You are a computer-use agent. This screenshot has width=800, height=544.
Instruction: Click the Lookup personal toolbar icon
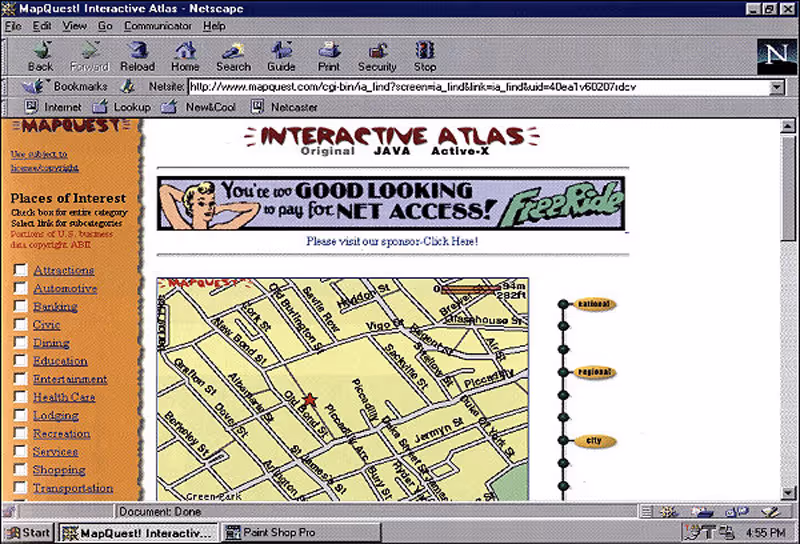click(99, 107)
